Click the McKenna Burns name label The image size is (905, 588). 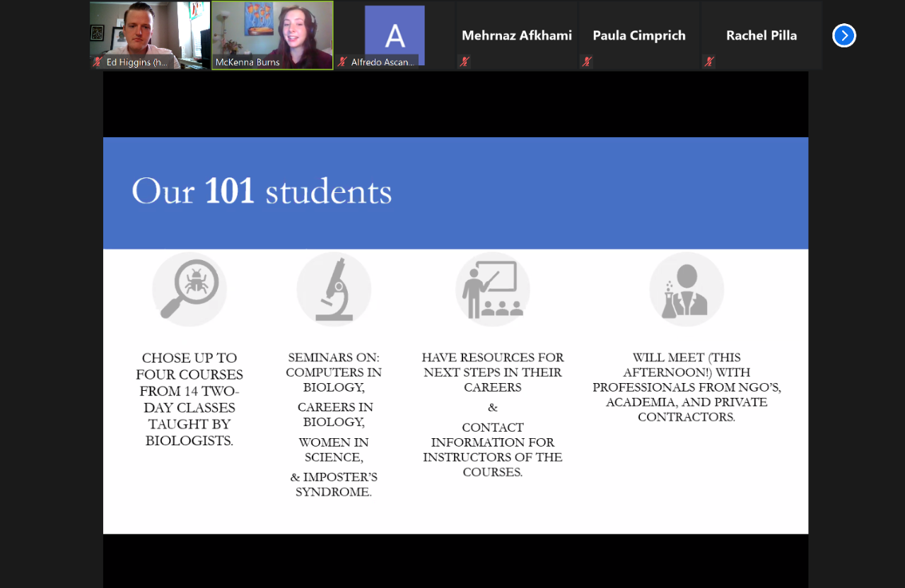(247, 62)
